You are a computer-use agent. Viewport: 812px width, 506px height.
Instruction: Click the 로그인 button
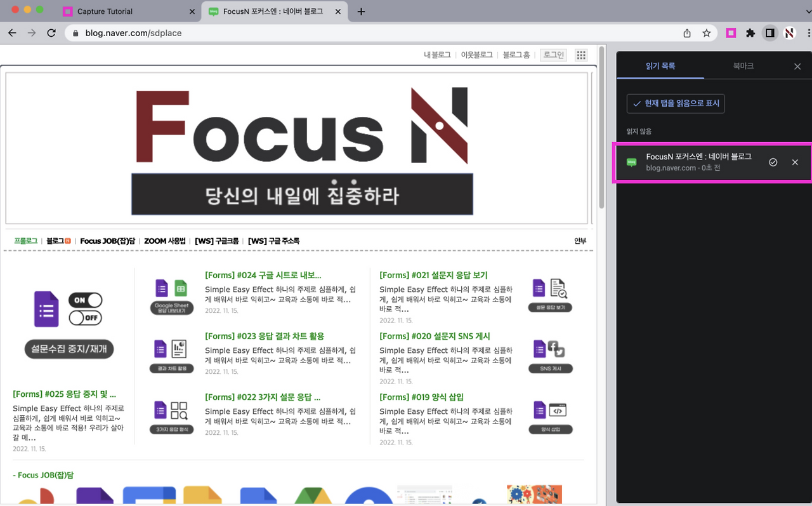553,55
